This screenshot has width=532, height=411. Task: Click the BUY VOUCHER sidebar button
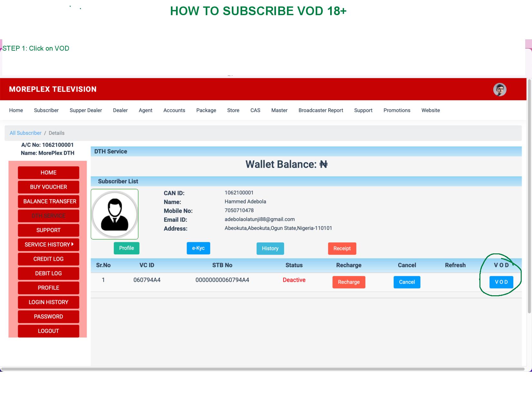(x=48, y=187)
